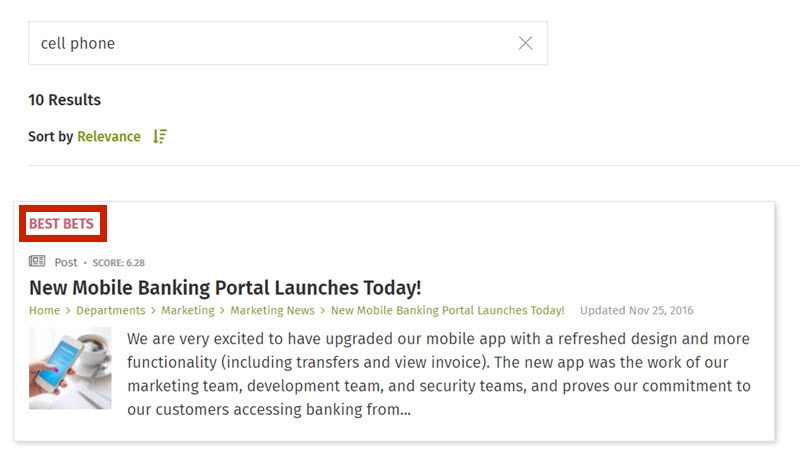Click the chevron after Home breadcrumb

point(68,311)
